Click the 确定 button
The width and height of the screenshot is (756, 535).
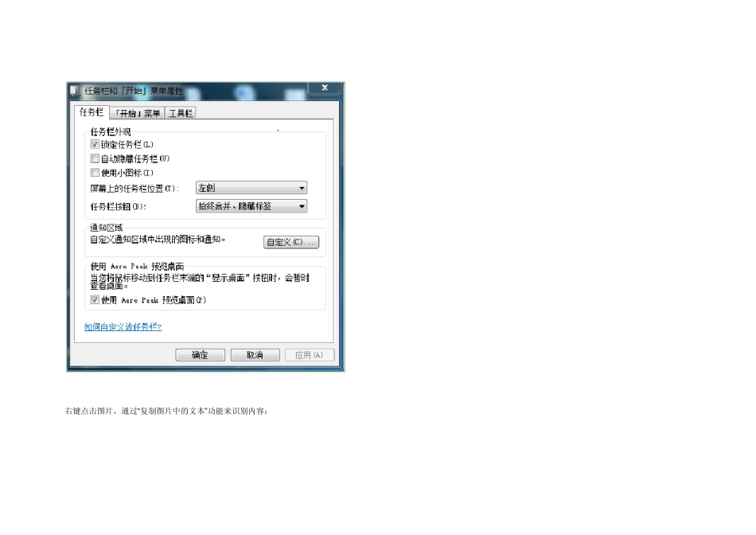[x=200, y=355]
